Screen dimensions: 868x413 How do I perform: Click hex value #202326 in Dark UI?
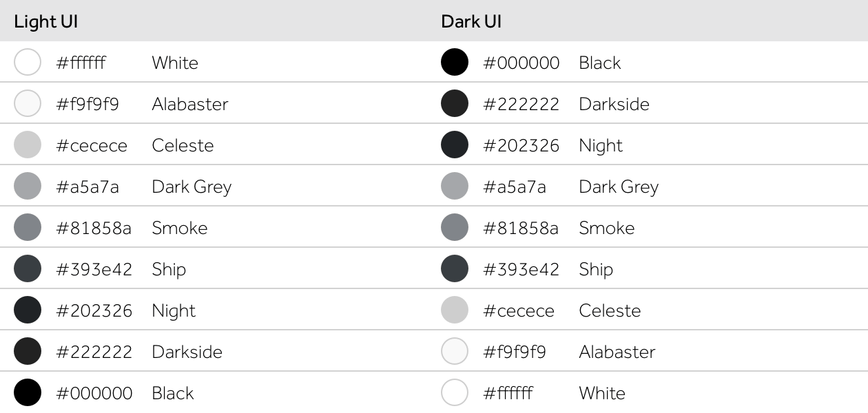click(521, 145)
